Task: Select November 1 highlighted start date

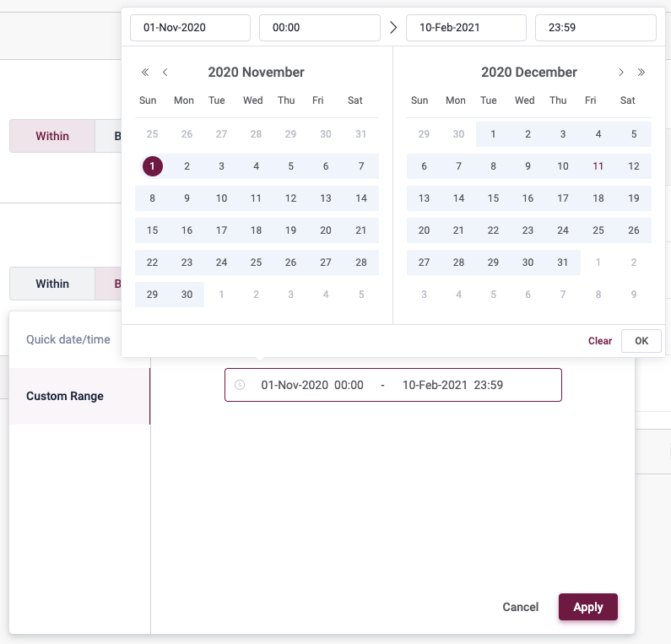Action: point(152,166)
